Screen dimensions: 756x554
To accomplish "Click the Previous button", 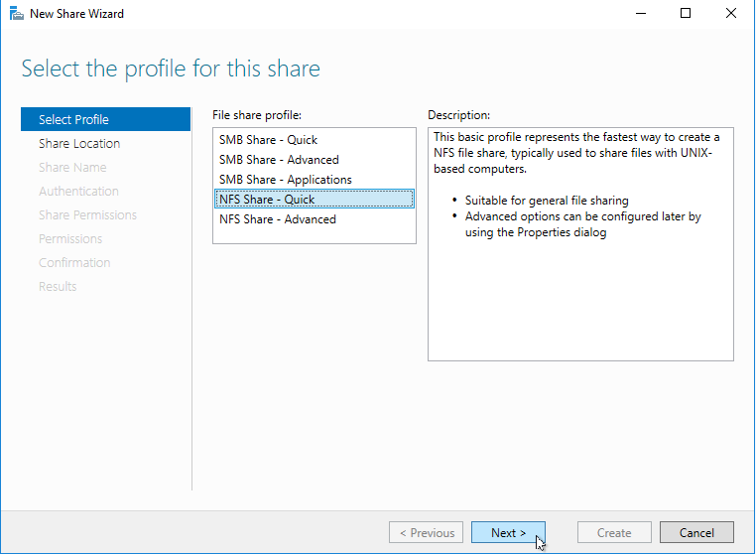I will (427, 532).
